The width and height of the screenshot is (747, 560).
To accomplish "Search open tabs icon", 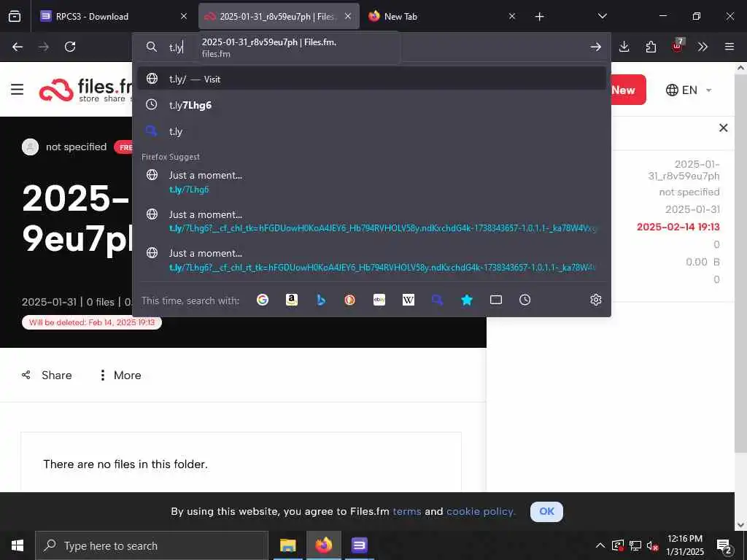I will pos(496,300).
